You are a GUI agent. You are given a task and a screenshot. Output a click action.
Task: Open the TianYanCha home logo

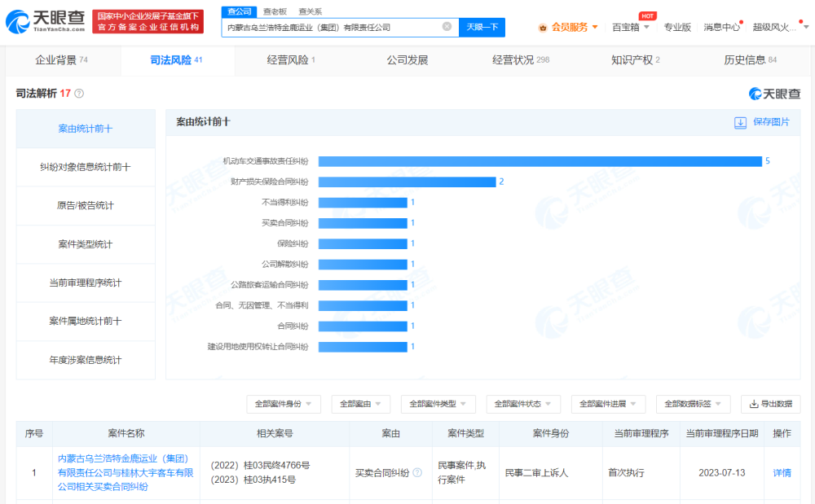tap(45, 21)
